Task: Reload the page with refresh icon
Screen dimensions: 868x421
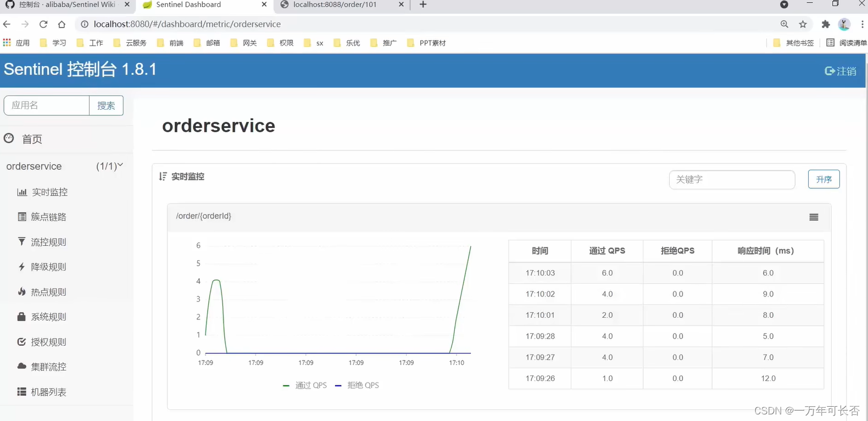Action: point(43,24)
